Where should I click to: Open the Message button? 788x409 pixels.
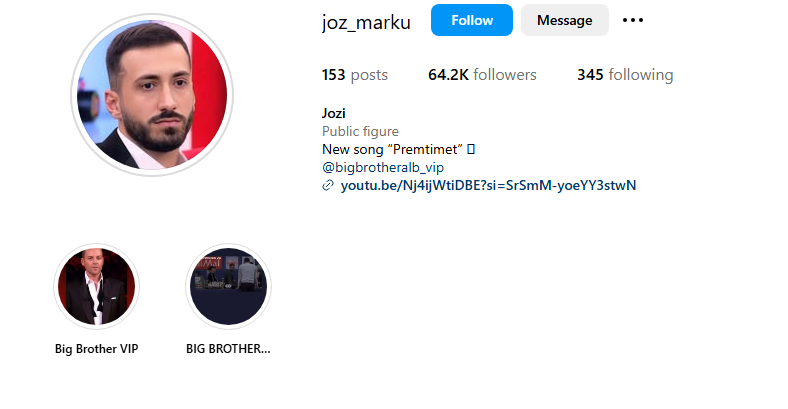pos(564,20)
